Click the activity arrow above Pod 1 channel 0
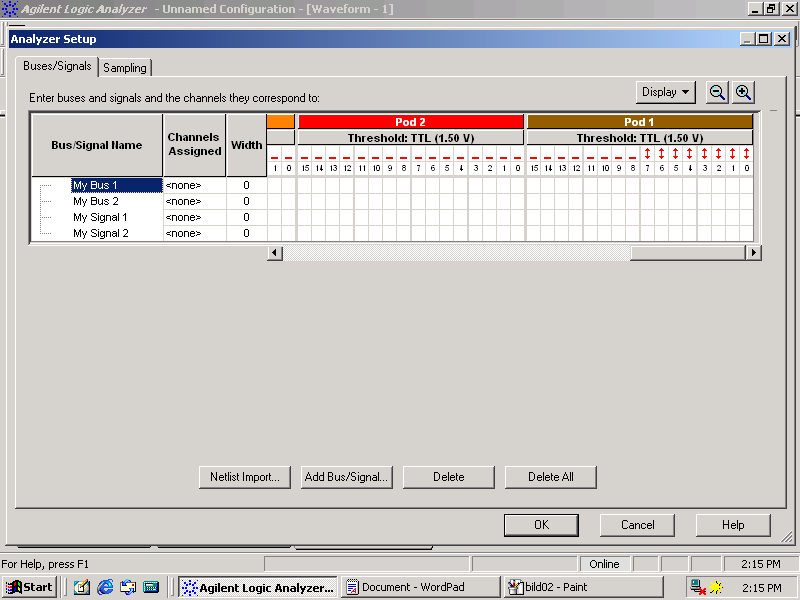This screenshot has height=600, width=800. [x=746, y=153]
